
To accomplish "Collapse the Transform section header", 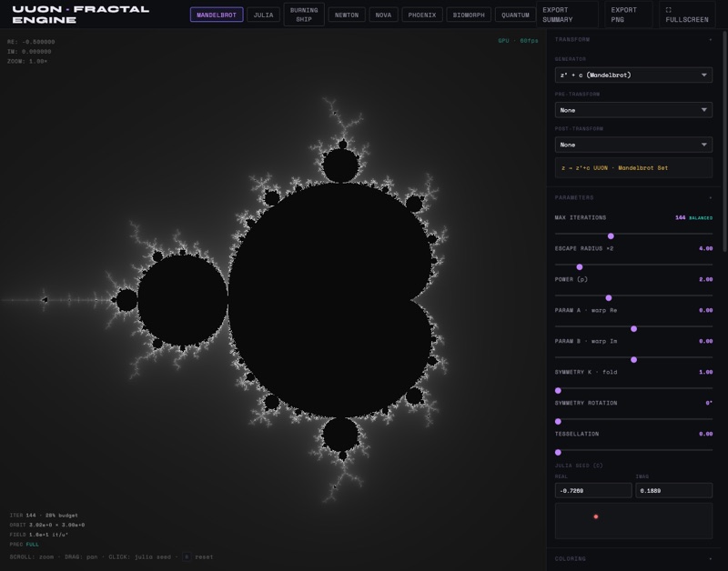I will coord(633,39).
